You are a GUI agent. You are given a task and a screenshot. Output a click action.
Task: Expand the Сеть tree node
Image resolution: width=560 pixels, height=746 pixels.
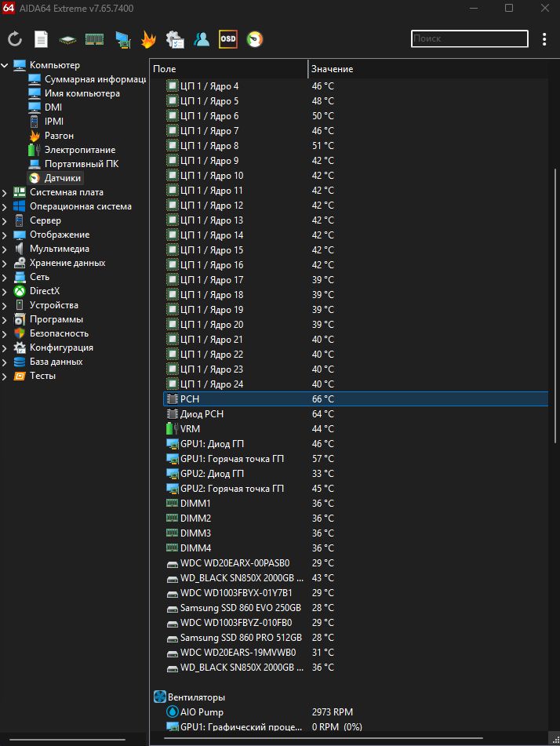[x=5, y=278]
